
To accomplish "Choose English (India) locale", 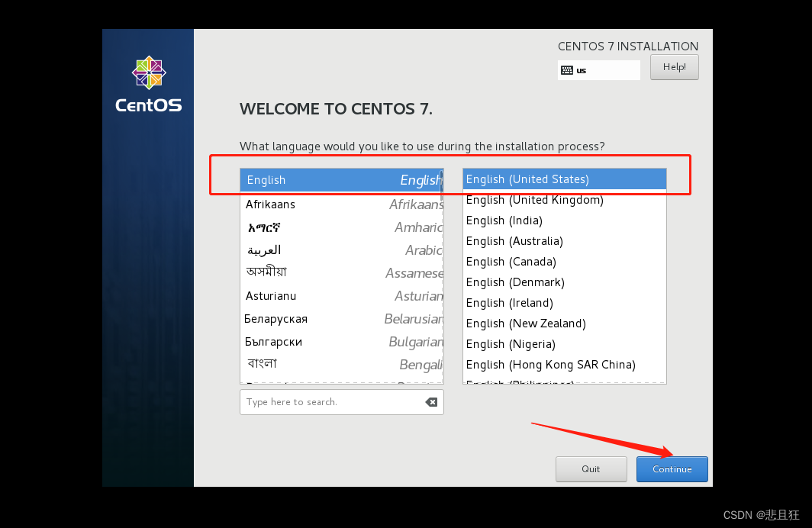I will [565, 221].
